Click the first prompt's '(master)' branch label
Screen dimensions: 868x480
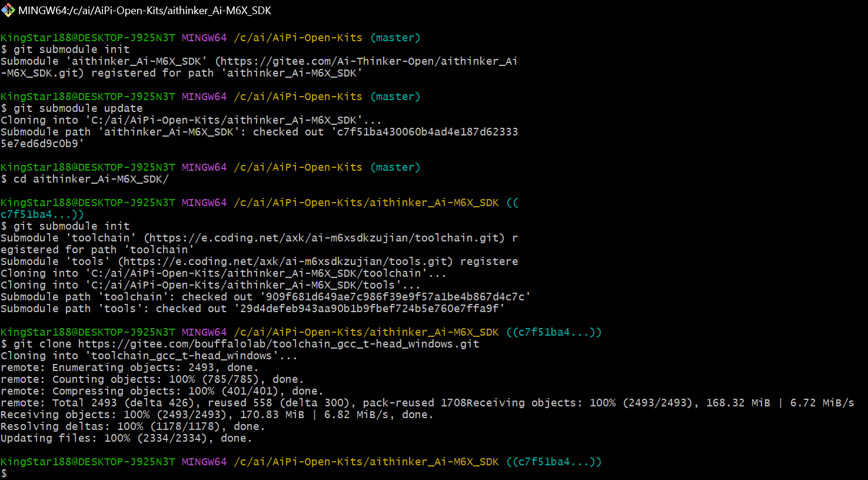click(395, 38)
